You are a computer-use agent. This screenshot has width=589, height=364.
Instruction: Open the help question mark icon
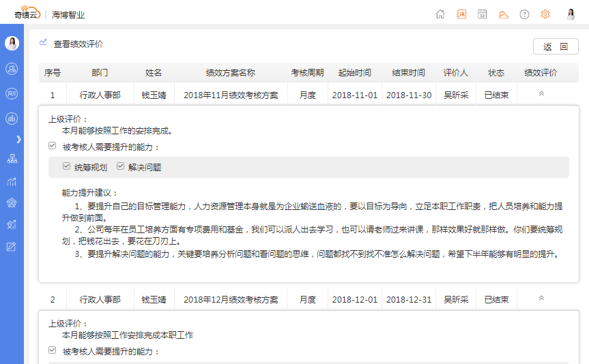524,14
